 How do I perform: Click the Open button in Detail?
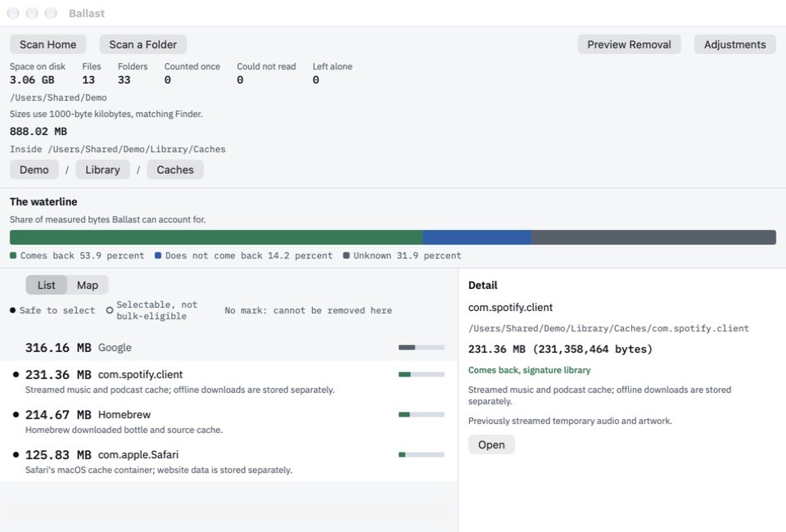point(491,445)
